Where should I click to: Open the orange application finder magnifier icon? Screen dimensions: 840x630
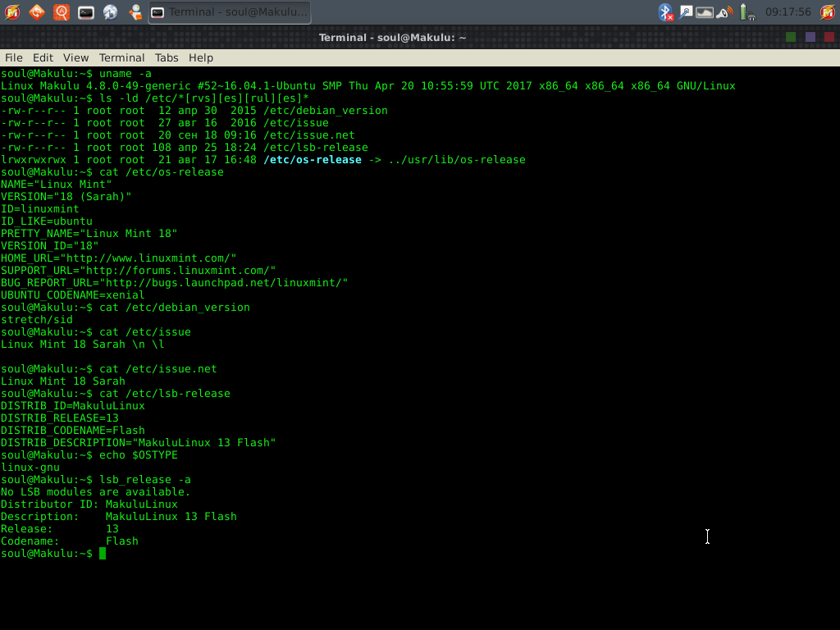click(x=62, y=11)
